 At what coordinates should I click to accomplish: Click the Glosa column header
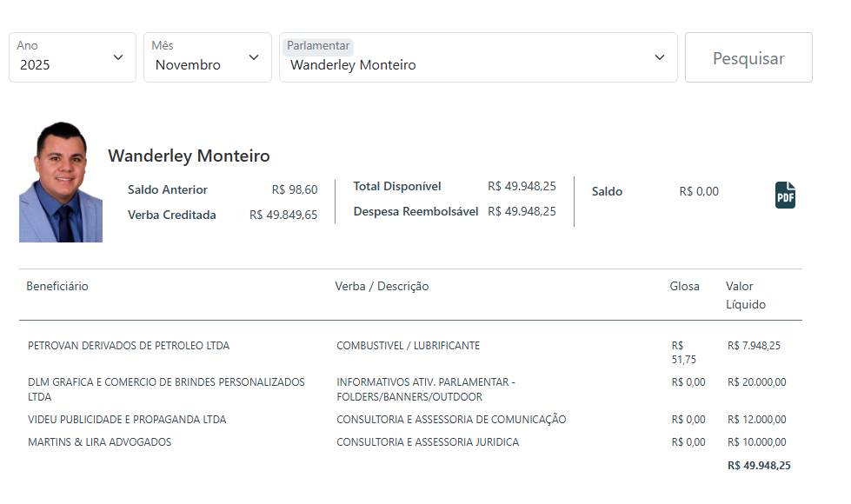click(x=684, y=287)
